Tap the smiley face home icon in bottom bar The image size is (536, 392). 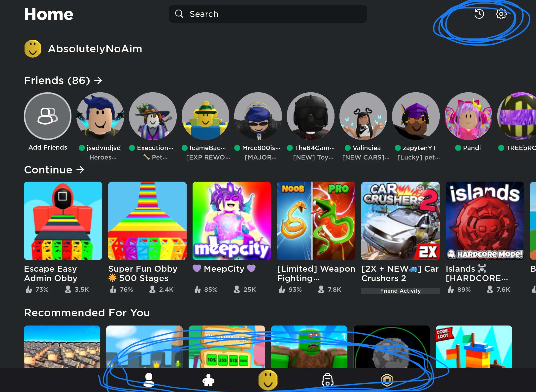[268, 380]
